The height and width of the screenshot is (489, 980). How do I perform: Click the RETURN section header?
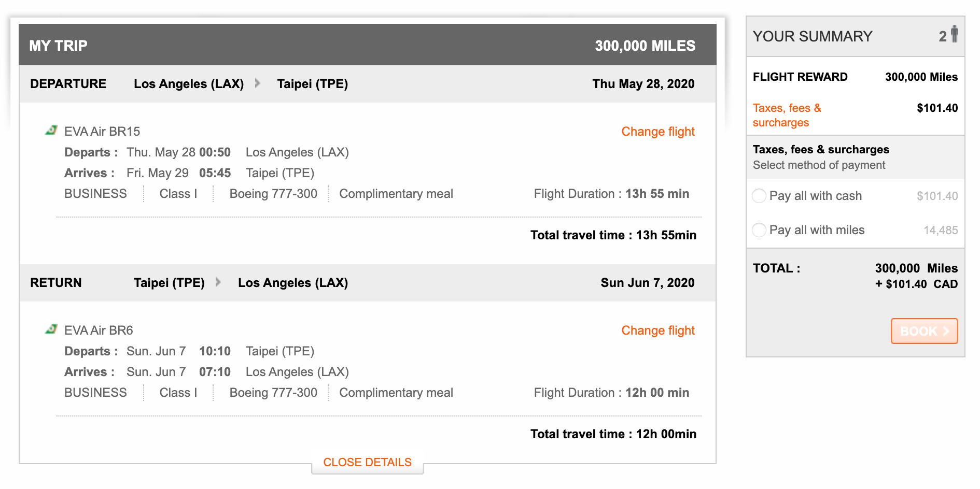pyautogui.click(x=56, y=283)
